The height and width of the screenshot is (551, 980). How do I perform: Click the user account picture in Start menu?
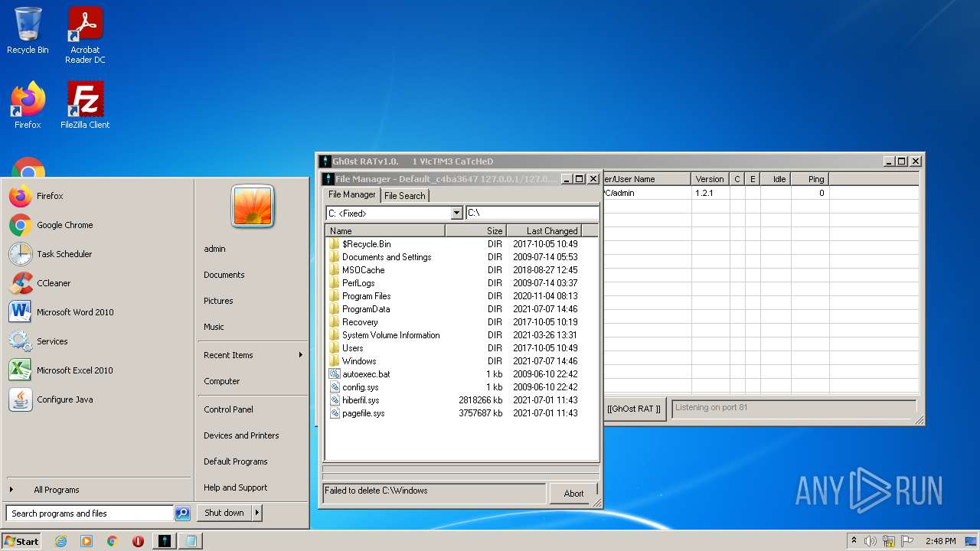(253, 207)
